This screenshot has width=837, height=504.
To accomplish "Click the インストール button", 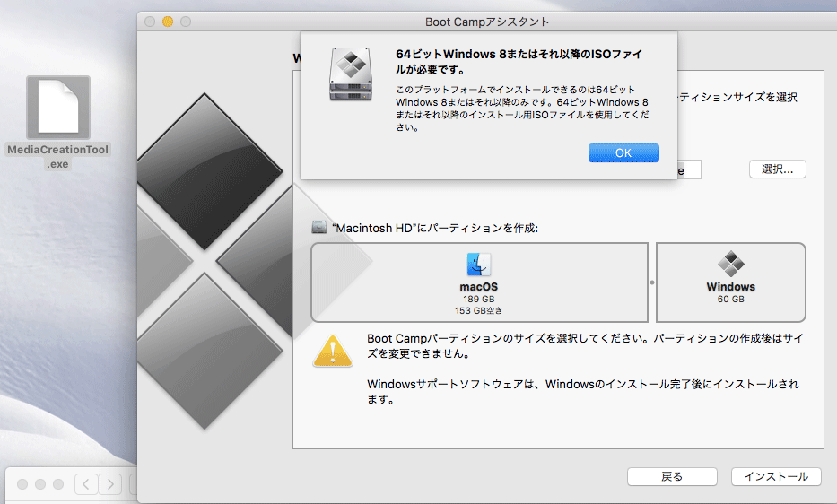I will tap(776, 476).
